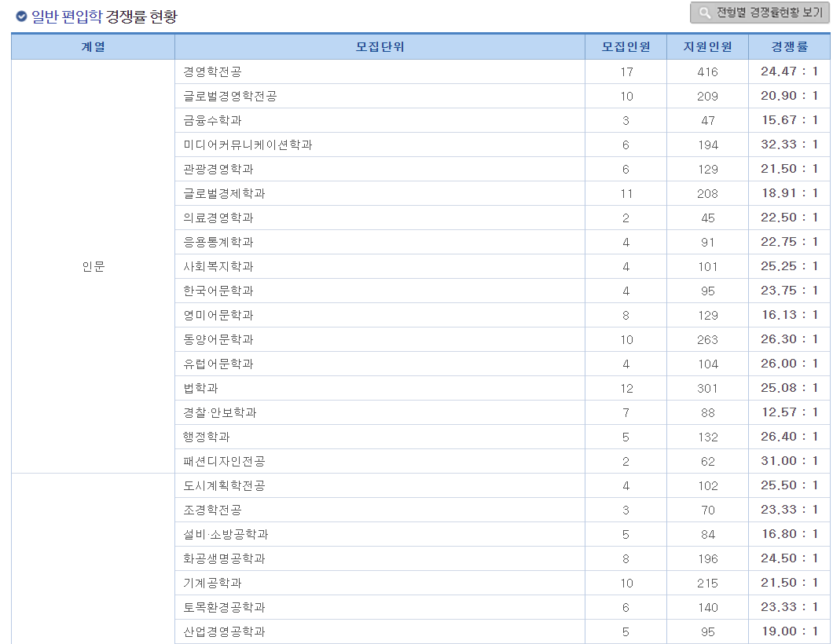Click the 25.50 : 1 ratio for 도시계획학전공

[790, 485]
